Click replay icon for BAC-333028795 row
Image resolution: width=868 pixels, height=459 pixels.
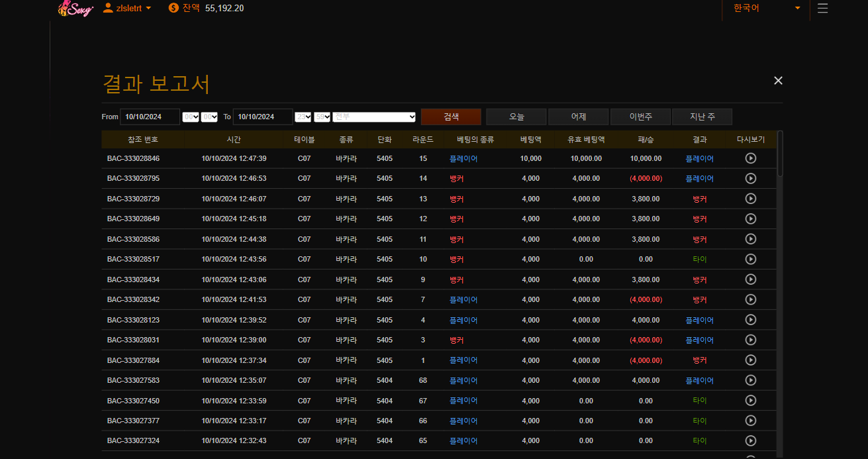click(x=750, y=178)
